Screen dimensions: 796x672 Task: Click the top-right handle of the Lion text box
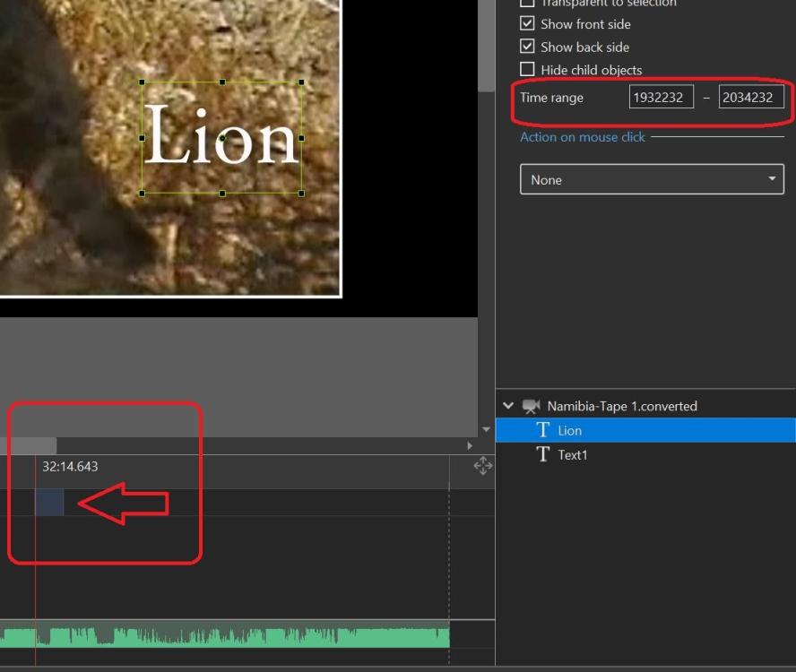[302, 82]
